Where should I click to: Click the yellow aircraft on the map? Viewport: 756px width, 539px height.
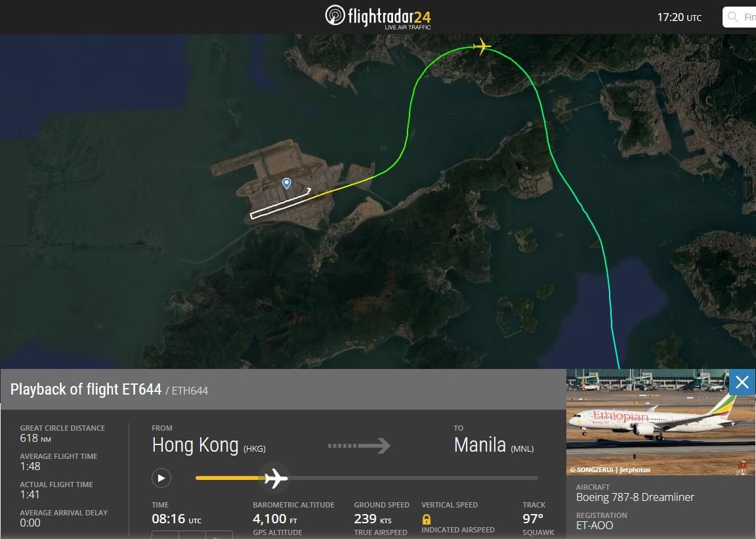point(482,47)
